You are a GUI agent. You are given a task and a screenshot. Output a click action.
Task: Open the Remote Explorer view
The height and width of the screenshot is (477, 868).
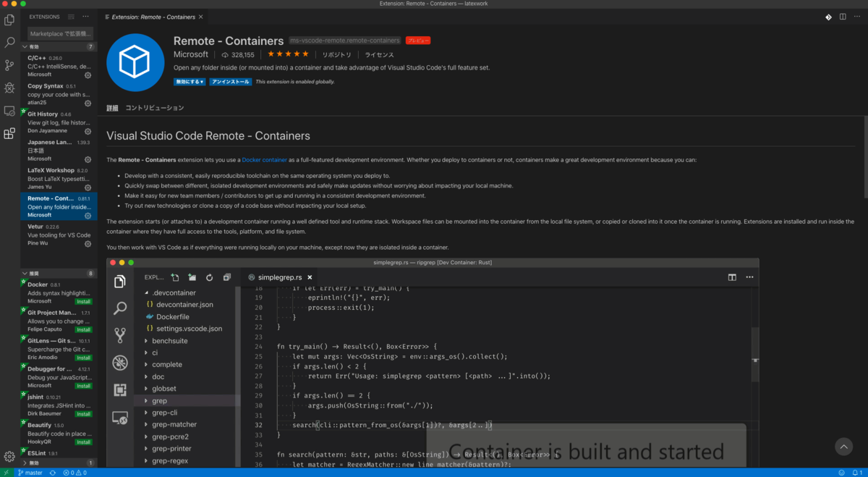(x=9, y=111)
